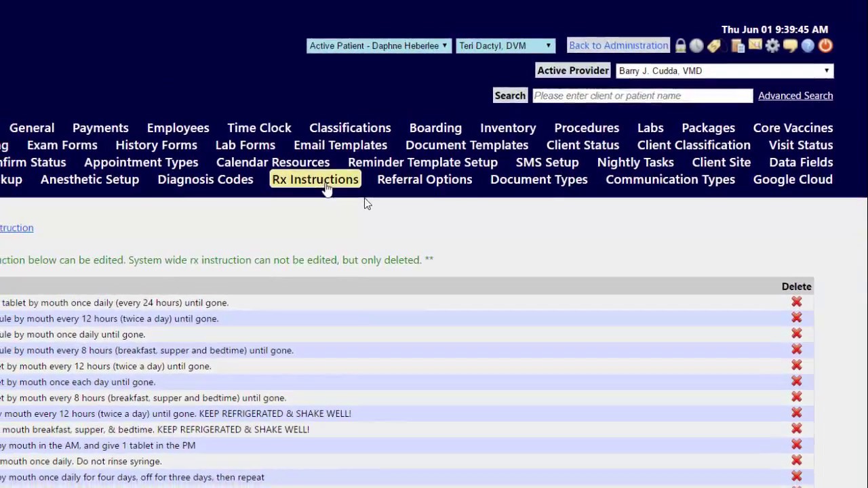Open the Labs tab
Screen dimensions: 868x488
click(650, 128)
